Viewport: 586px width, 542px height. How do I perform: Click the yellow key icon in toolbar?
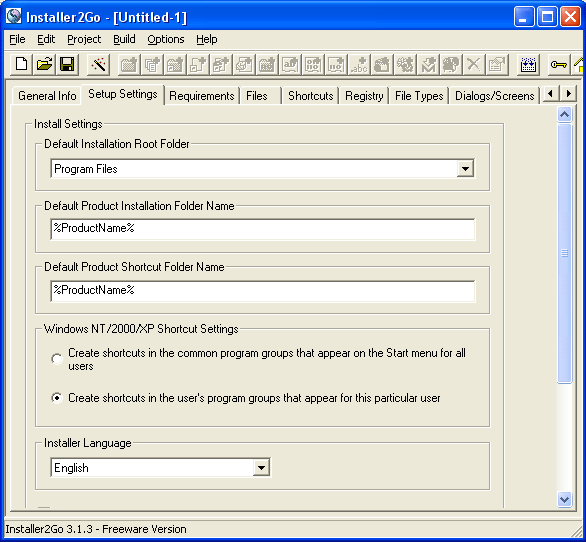558,64
